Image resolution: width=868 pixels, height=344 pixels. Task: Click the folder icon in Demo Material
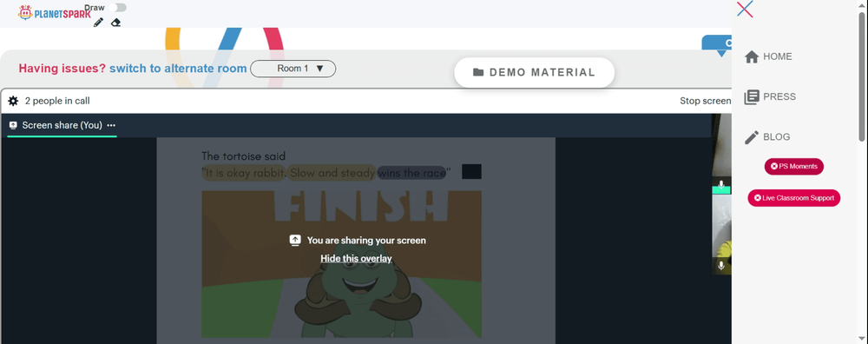(x=478, y=73)
